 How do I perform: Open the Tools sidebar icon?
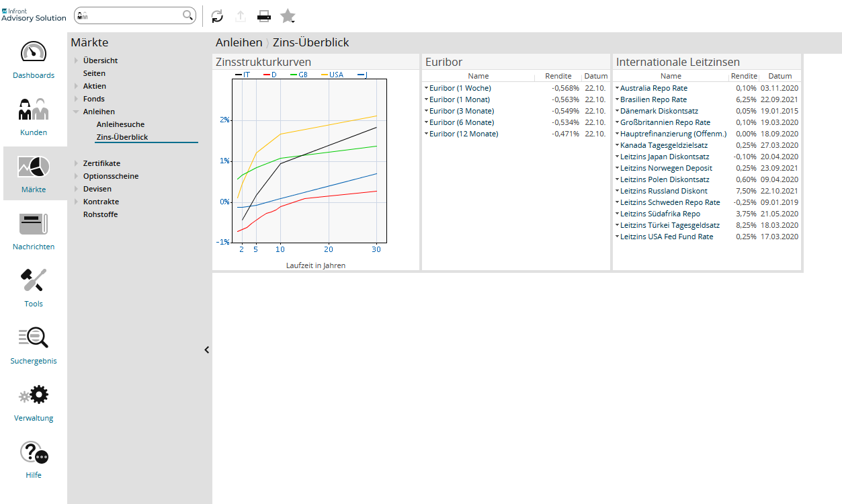34,280
